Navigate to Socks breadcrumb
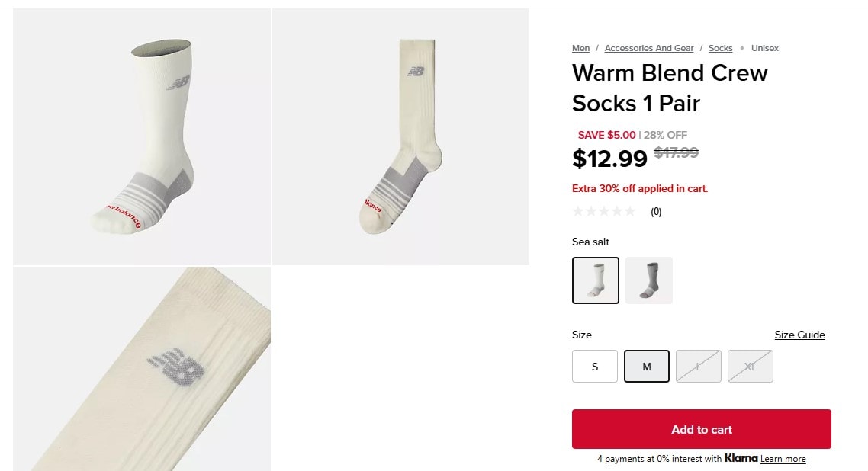868x471 pixels. coord(720,48)
